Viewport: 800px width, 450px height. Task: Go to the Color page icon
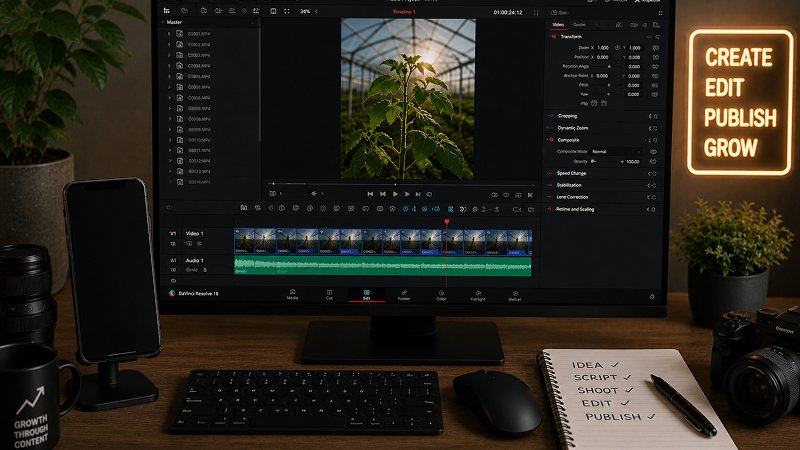441,295
